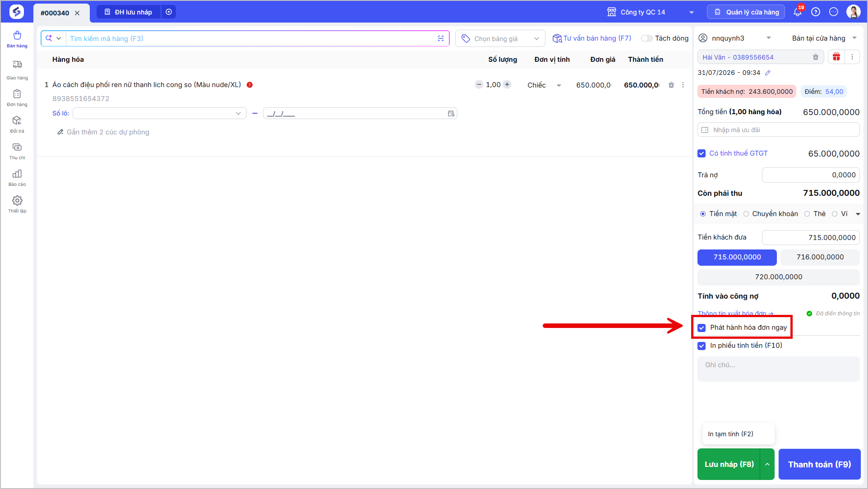The width and height of the screenshot is (868, 489).
Task: Click the gift promotions icon
Action: click(836, 57)
